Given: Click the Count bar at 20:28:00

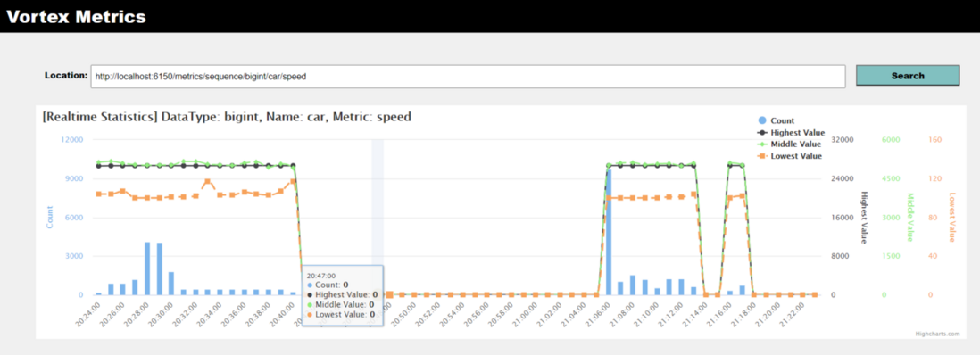Looking at the screenshot, I should coord(147,268).
